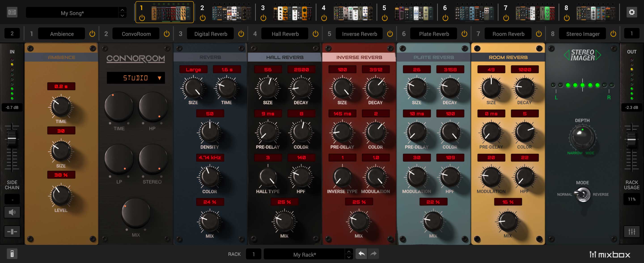Open the settings gear icon
The height and width of the screenshot is (263, 644).
pos(631,12)
